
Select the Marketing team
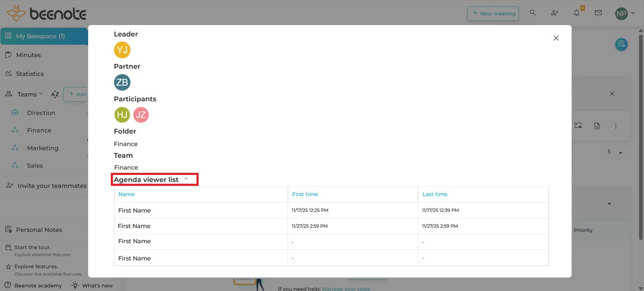(42, 148)
